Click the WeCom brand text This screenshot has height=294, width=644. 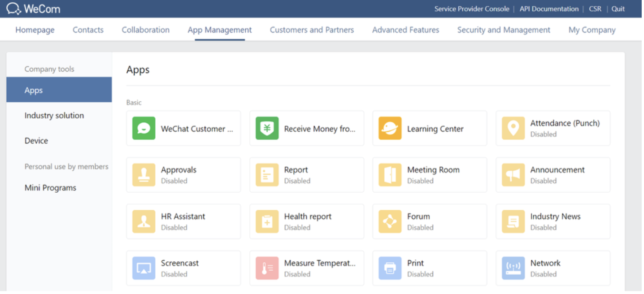[42, 9]
